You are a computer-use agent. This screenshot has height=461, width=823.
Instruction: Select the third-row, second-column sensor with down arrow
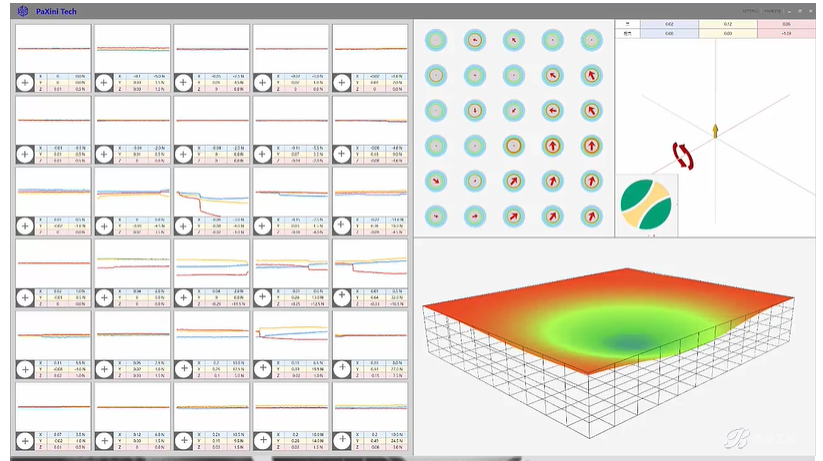coord(474,111)
